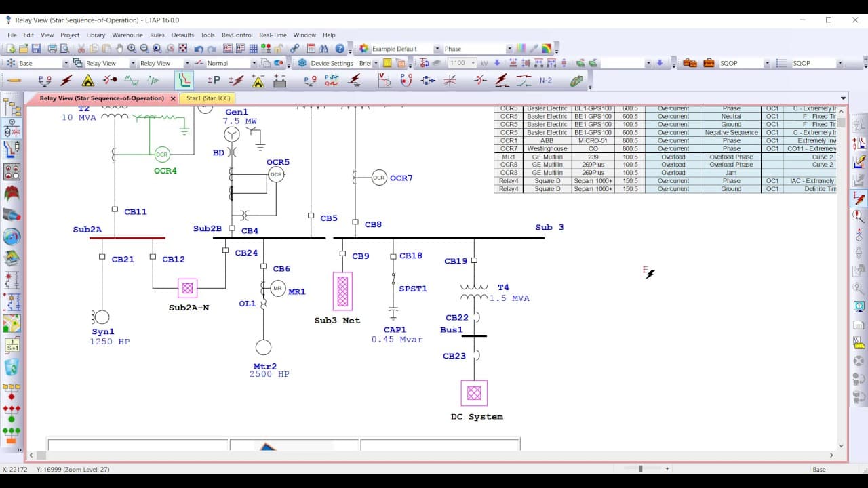Select the Mtr2 motor symbol
Viewport: 868px width, 488px height.
click(263, 348)
